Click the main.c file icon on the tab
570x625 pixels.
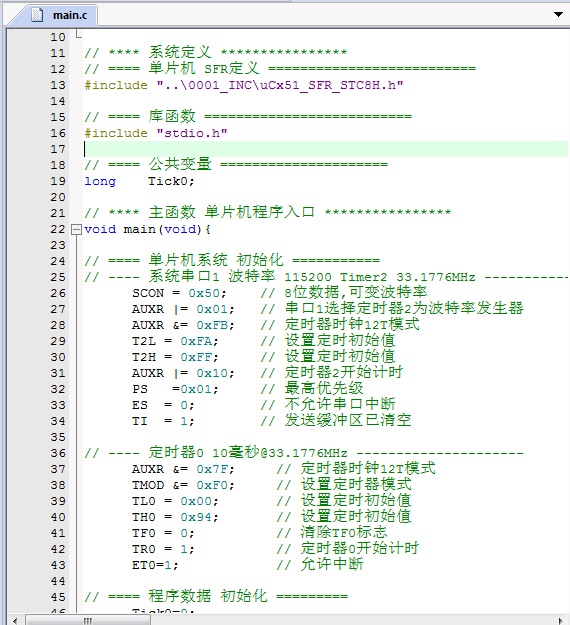[37, 15]
